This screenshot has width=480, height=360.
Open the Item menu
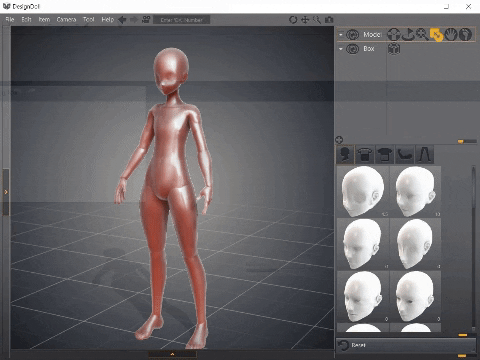click(x=44, y=20)
